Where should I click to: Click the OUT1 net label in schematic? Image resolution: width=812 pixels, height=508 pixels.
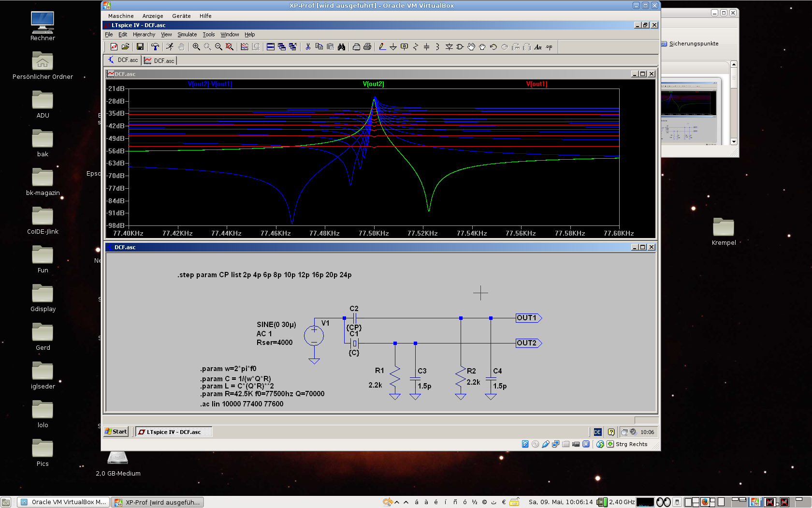[529, 318]
